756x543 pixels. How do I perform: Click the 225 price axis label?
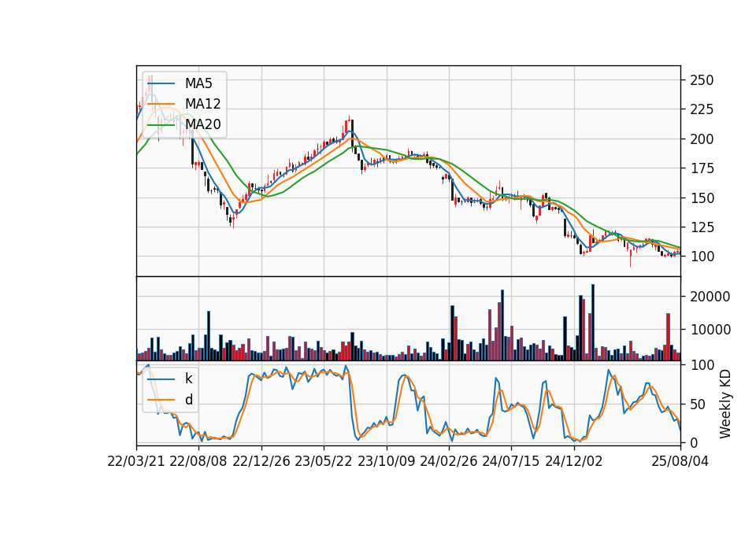point(702,109)
